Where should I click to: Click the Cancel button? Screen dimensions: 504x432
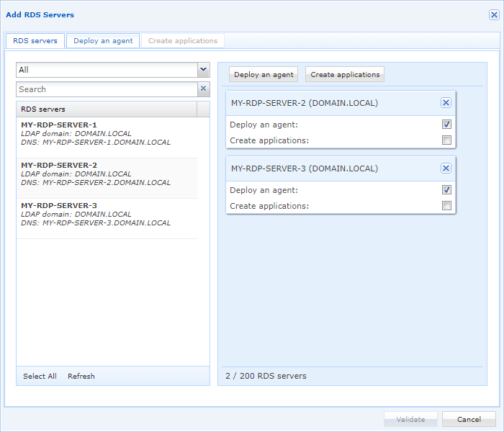pos(469,419)
